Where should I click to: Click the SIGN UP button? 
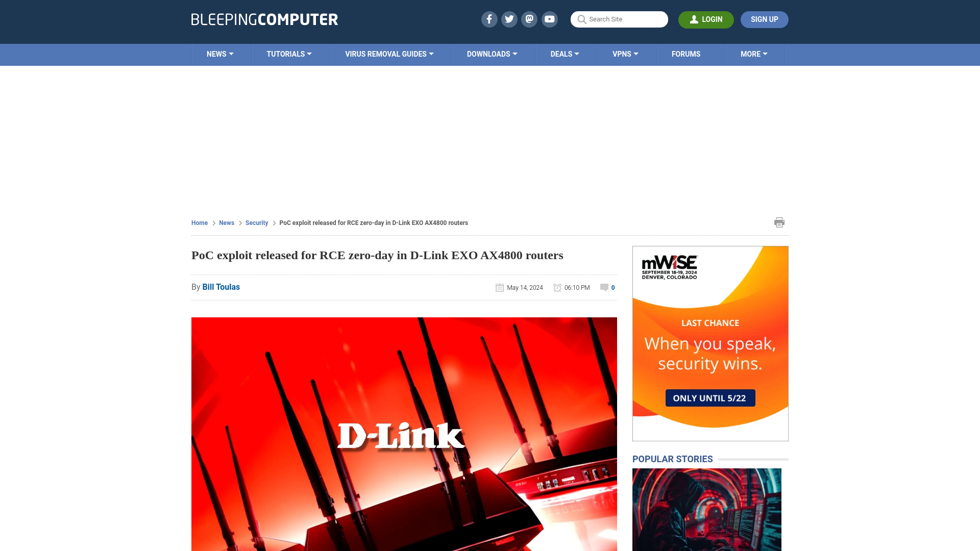[x=764, y=19]
